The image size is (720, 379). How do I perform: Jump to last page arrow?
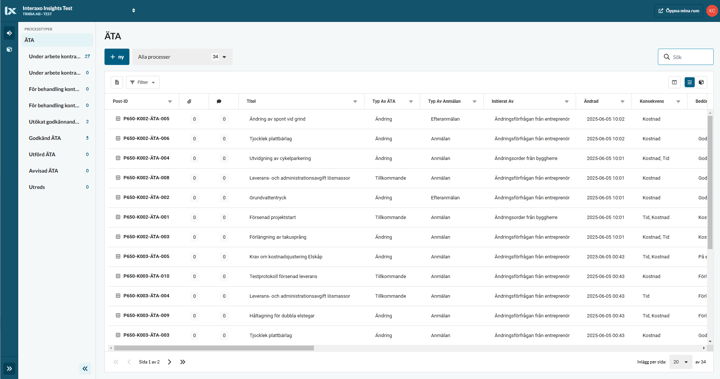point(182,362)
